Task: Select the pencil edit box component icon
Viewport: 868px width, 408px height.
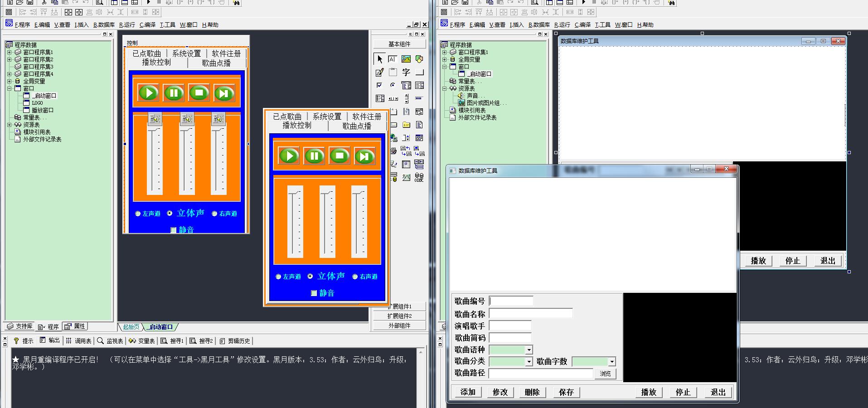Action: click(x=380, y=72)
